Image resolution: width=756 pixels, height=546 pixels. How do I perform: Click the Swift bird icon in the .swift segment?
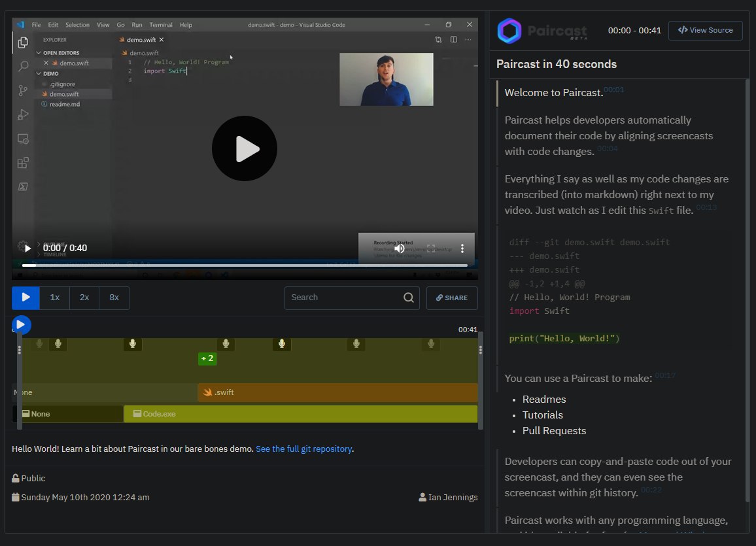(207, 392)
